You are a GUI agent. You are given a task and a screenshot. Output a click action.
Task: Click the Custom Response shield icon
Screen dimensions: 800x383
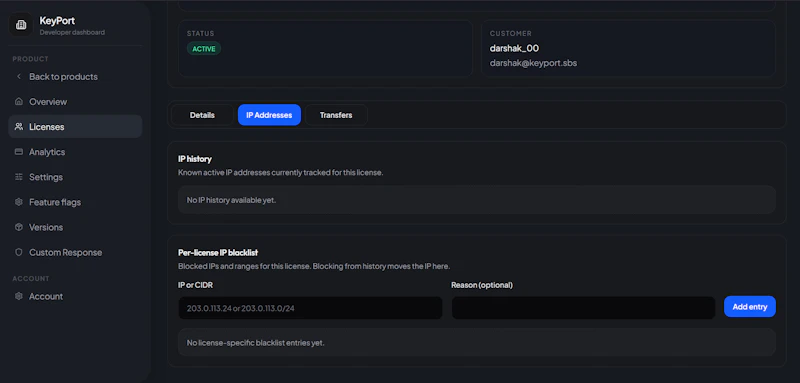pyautogui.click(x=19, y=252)
